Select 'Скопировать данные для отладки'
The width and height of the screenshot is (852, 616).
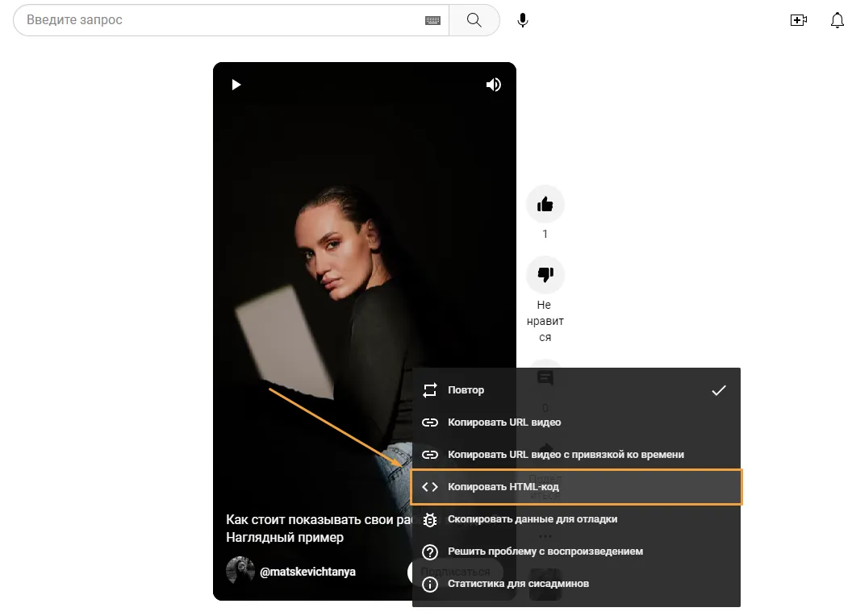tap(576, 518)
